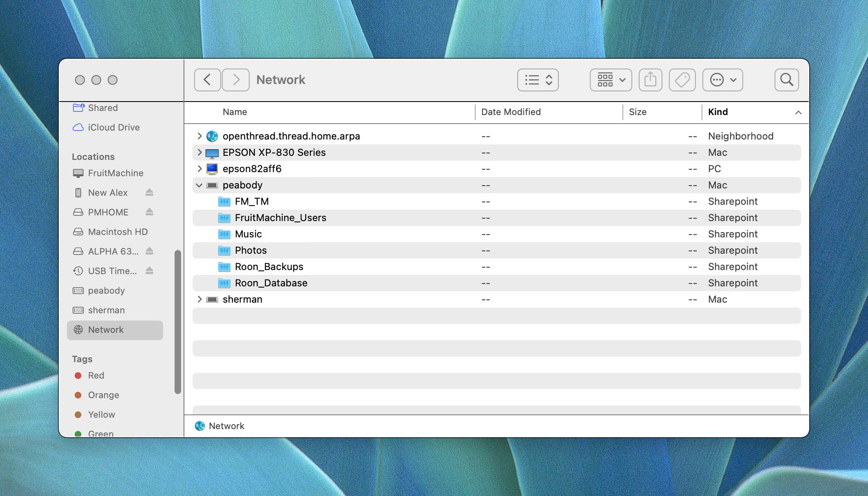Go back with the left arrow button
The height and width of the screenshot is (496, 868).
pyautogui.click(x=208, y=80)
